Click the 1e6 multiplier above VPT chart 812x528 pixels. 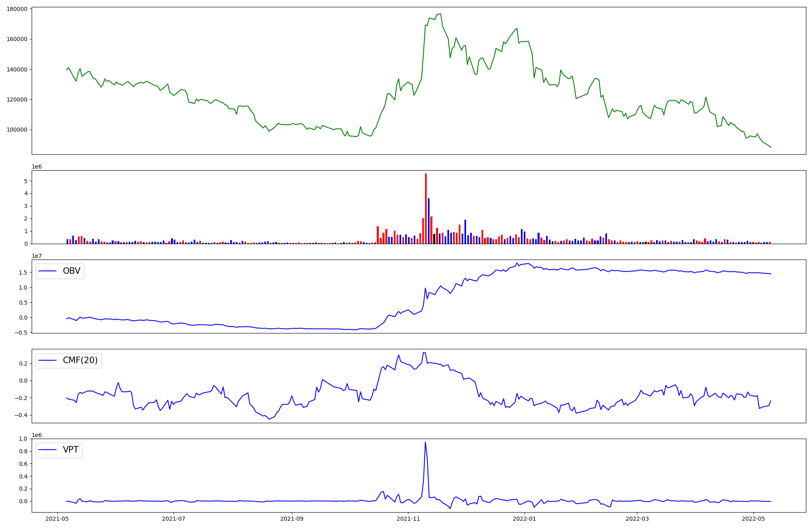(37, 435)
